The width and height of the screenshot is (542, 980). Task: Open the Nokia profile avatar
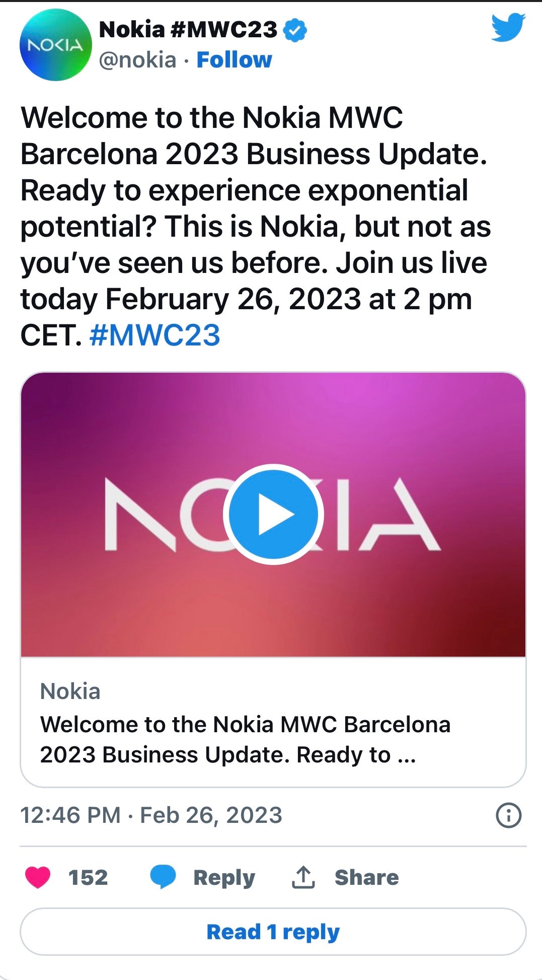coord(55,45)
